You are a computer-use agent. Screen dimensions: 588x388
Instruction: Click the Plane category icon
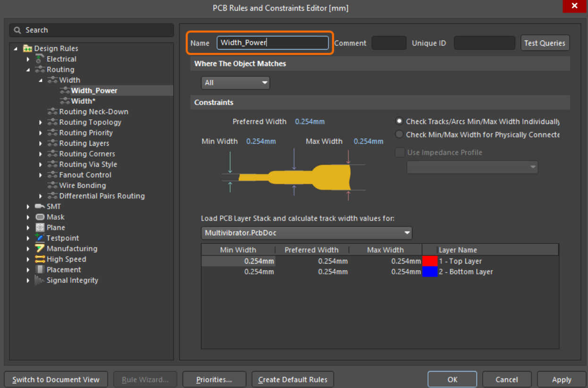[40, 228]
